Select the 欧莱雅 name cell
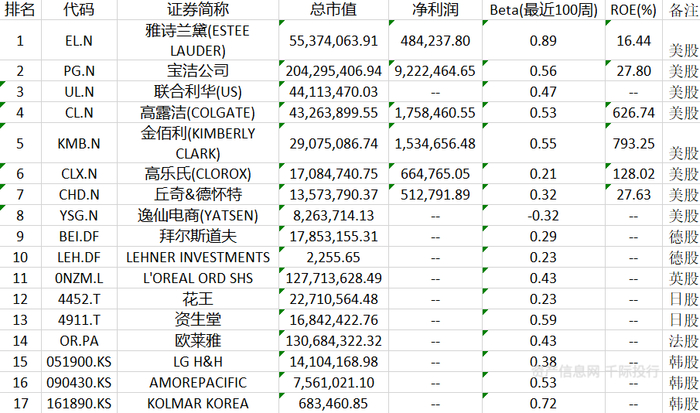 point(198,341)
